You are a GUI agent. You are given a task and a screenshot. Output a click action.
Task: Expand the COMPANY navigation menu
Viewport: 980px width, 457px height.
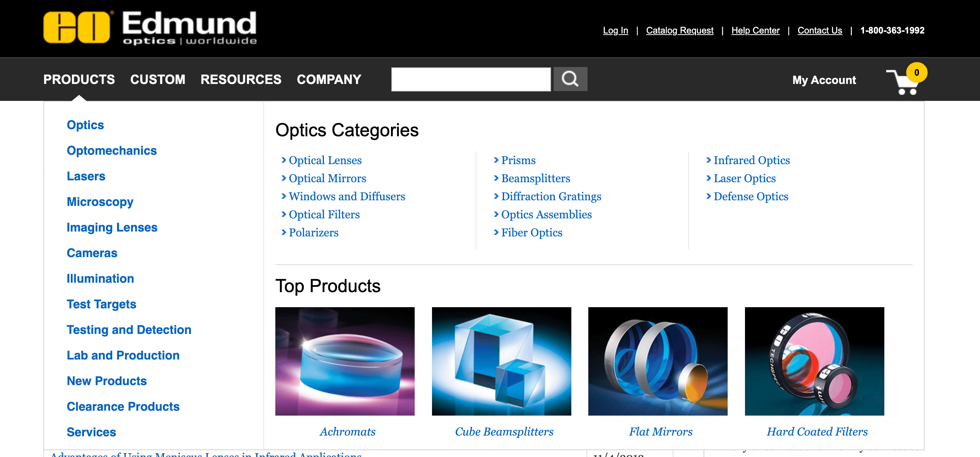click(x=329, y=79)
